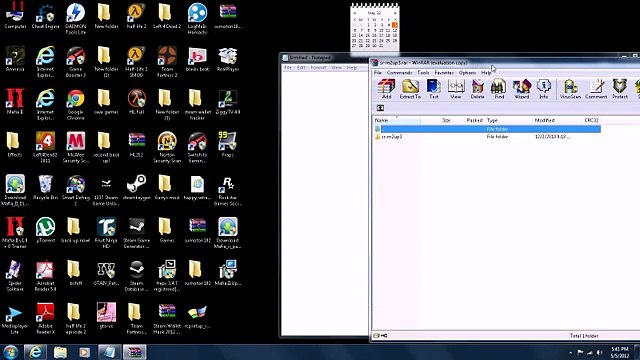The image size is (640, 360).
Task: Select the highlighted parent folder row
Action: click(x=487, y=129)
